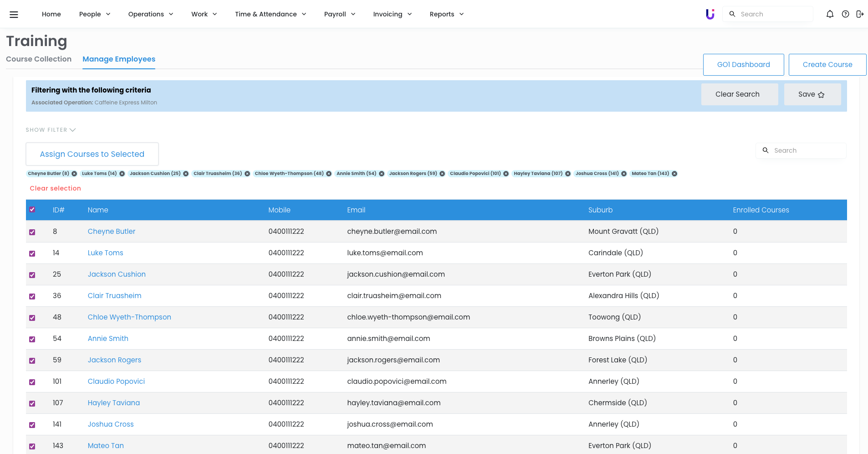Image resolution: width=868 pixels, height=454 pixels.
Task: Click the help question mark icon
Action: click(x=845, y=14)
